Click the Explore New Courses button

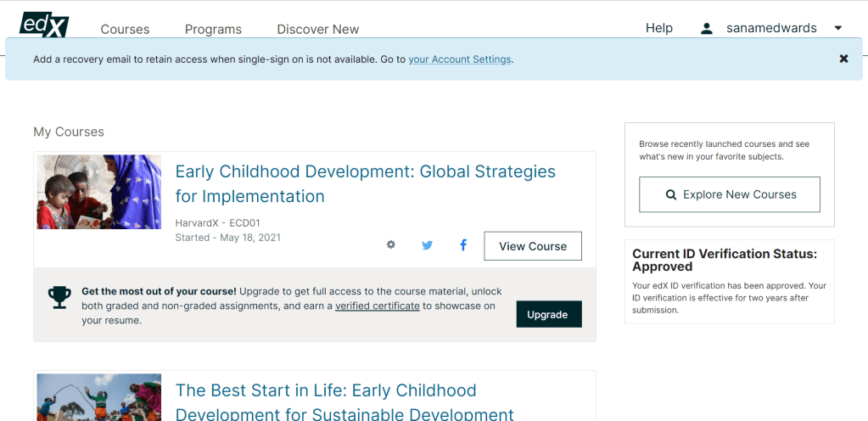click(x=729, y=194)
